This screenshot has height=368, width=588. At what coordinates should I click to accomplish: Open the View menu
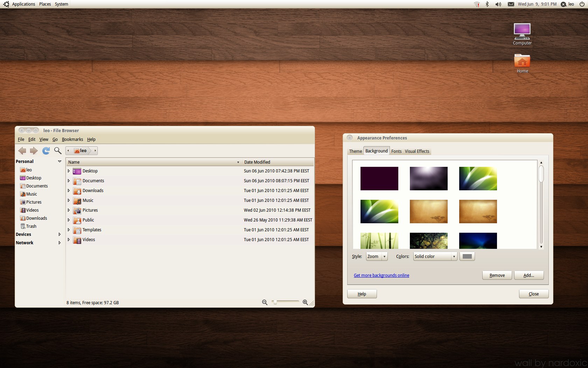(x=44, y=139)
